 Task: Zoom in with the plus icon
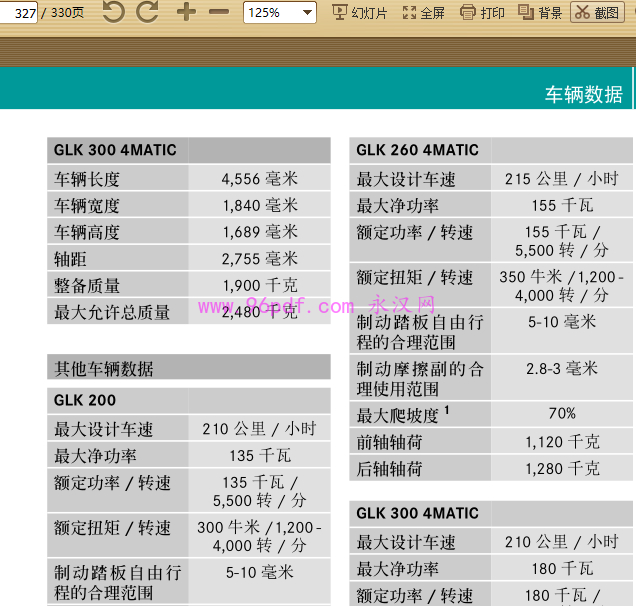click(x=186, y=12)
